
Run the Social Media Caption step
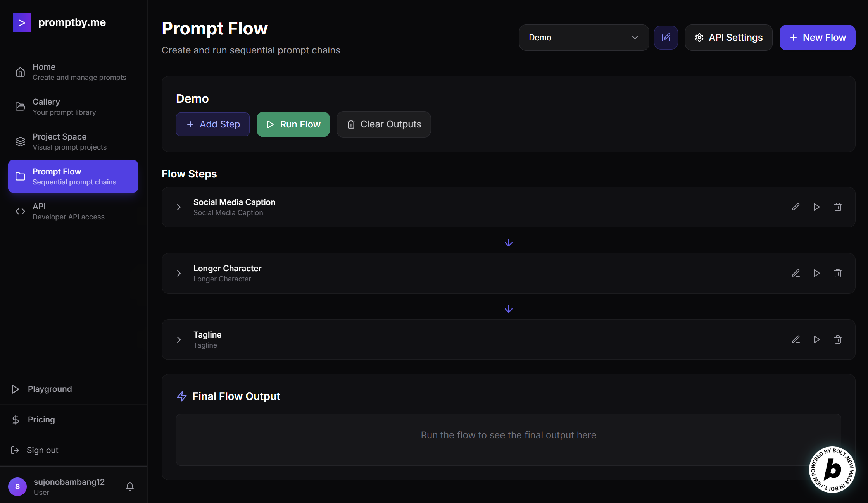pyautogui.click(x=816, y=207)
